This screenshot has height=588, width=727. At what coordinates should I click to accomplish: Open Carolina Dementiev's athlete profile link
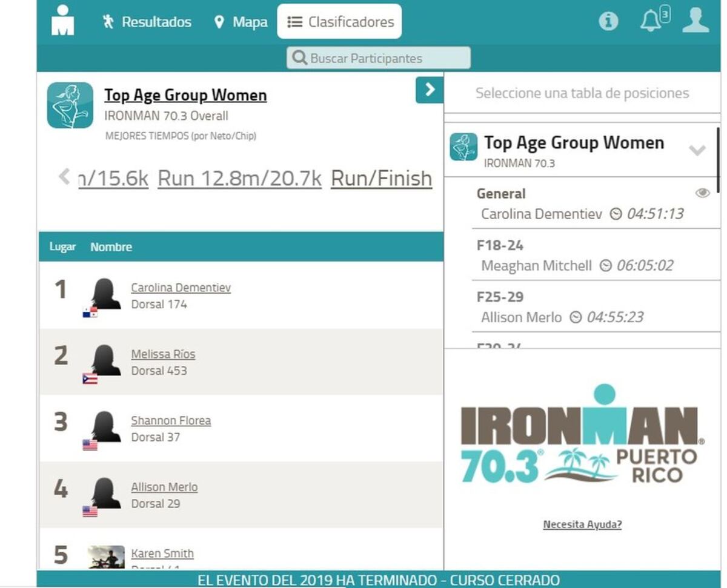pos(179,288)
